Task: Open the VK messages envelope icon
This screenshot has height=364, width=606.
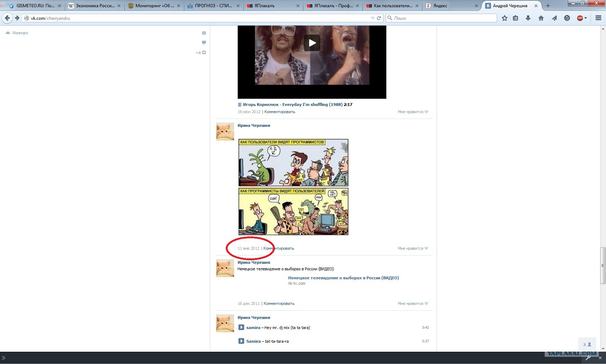Action: point(204,33)
